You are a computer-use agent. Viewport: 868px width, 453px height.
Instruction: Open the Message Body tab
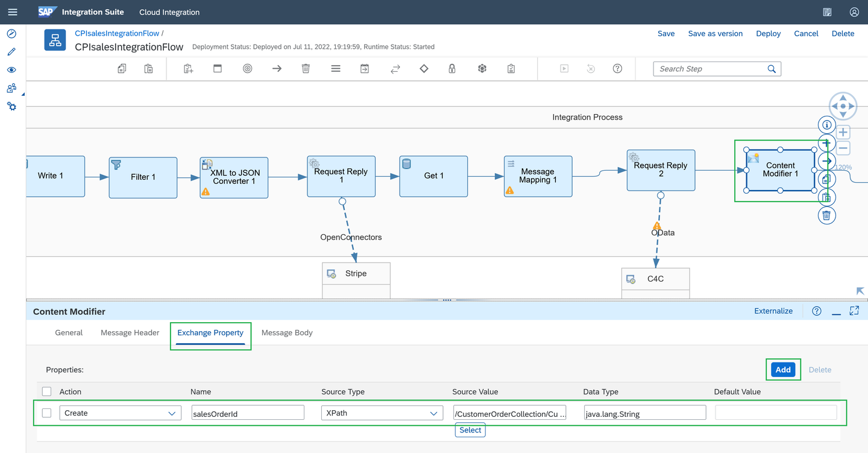pos(287,332)
